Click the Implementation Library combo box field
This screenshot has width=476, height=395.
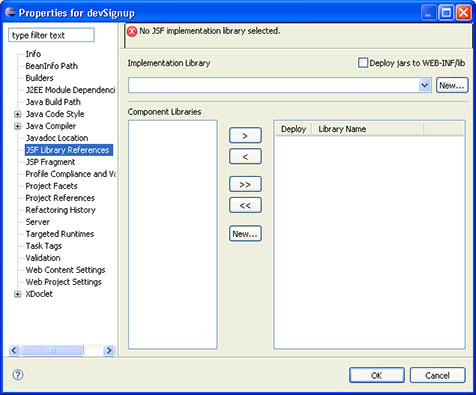click(280, 85)
